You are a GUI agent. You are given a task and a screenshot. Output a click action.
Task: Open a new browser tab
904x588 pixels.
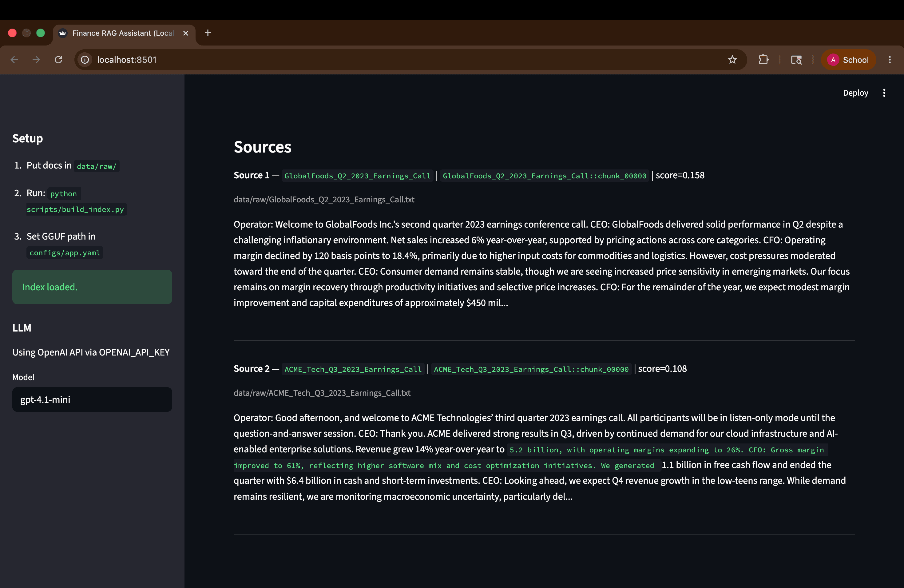(x=208, y=33)
